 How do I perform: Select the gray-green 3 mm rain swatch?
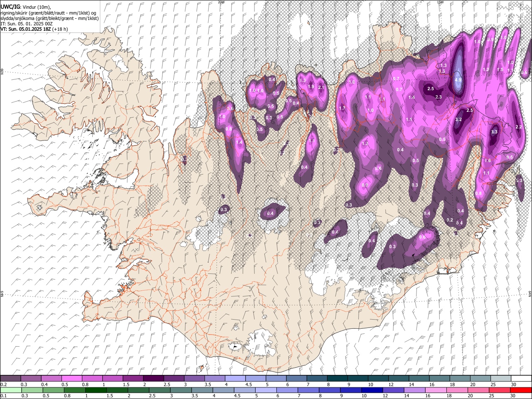(x=181, y=390)
